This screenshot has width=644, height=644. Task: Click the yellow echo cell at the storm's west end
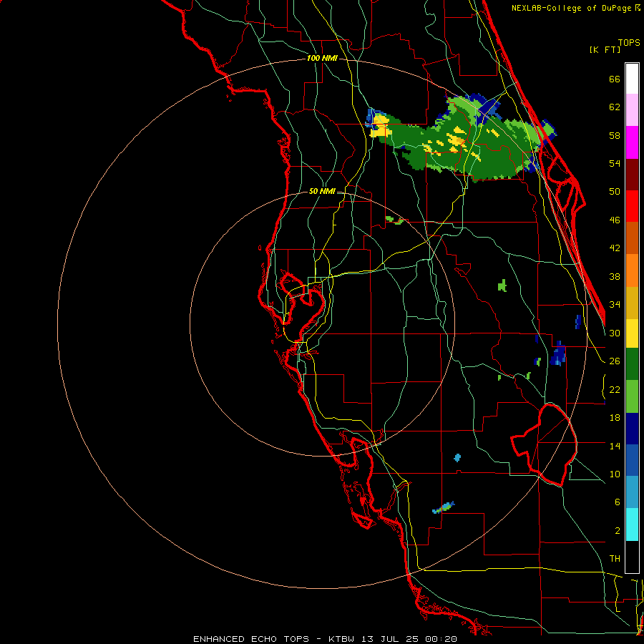(x=380, y=127)
